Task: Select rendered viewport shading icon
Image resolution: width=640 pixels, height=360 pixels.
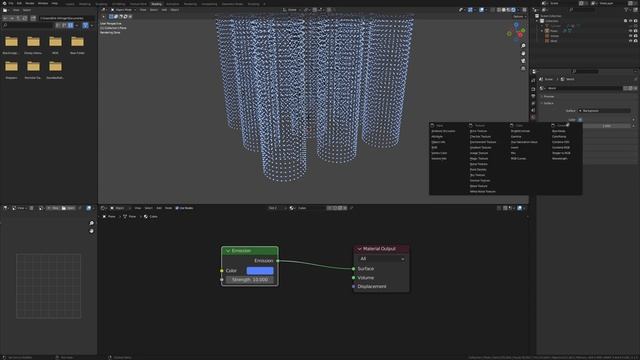Action: click(513, 9)
